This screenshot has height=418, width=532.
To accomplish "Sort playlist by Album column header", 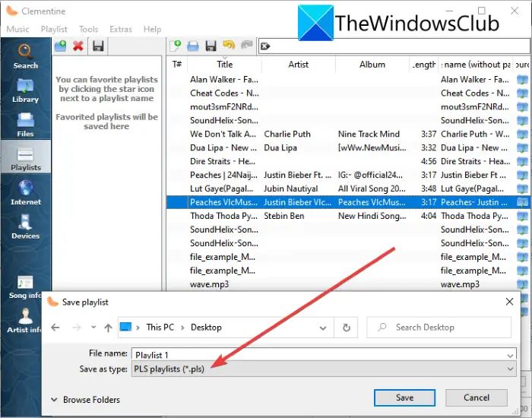I will [372, 65].
